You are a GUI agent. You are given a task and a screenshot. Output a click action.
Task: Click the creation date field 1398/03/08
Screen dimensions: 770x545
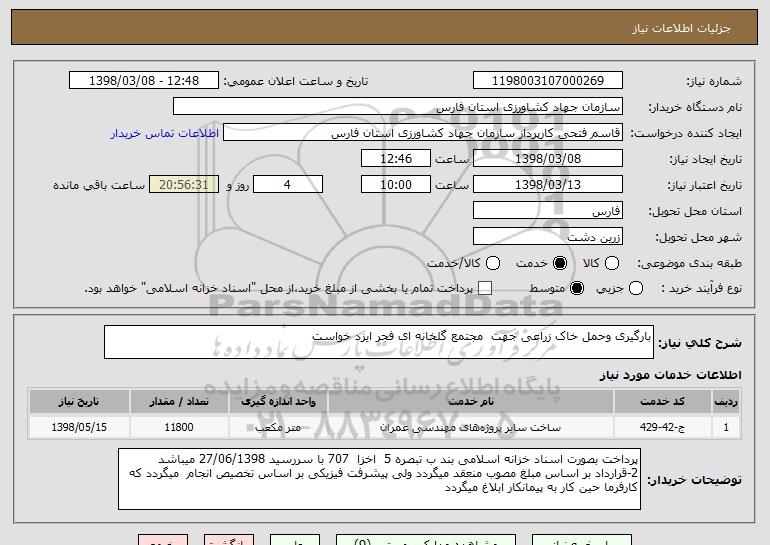pyautogui.click(x=548, y=159)
